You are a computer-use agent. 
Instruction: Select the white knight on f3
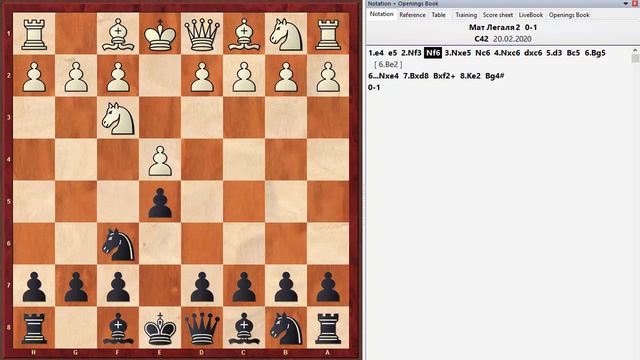coord(118,118)
